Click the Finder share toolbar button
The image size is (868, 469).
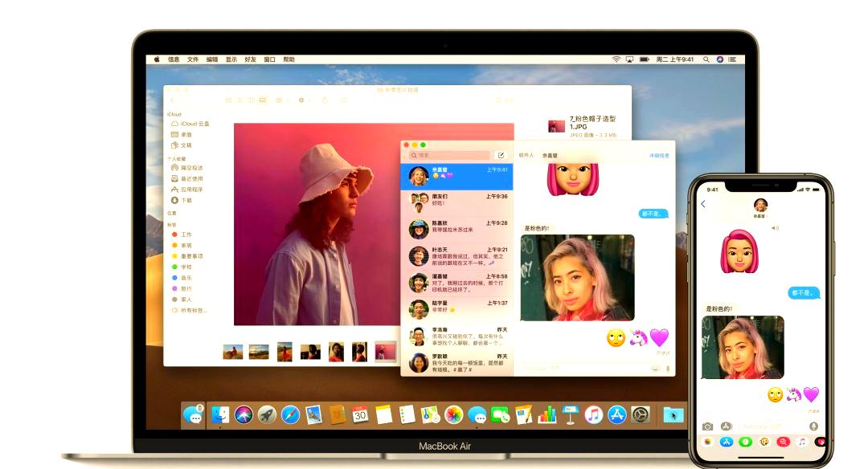(325, 100)
